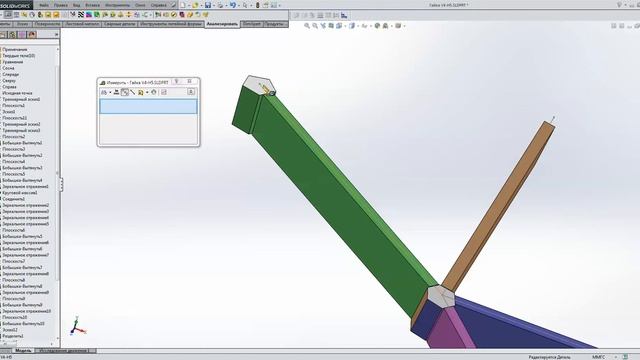
Task: Switch to Сварные детали ribbon tab
Action: (x=119, y=24)
